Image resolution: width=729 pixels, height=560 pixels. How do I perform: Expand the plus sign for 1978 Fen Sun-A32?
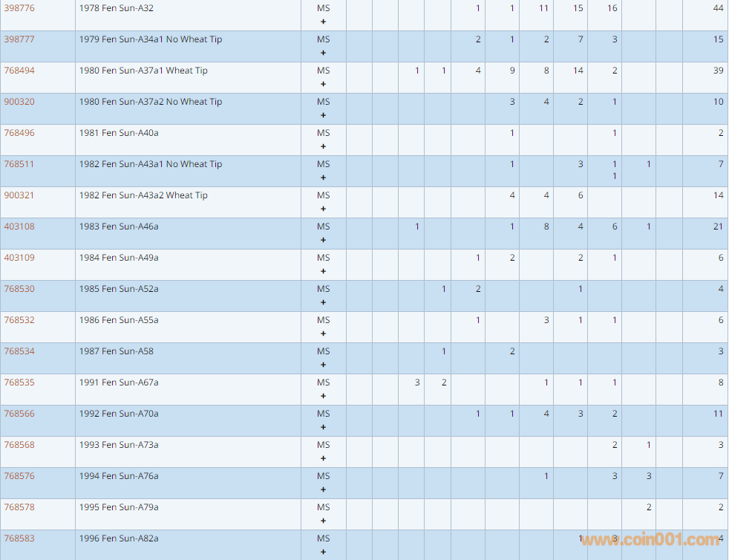tap(323, 22)
